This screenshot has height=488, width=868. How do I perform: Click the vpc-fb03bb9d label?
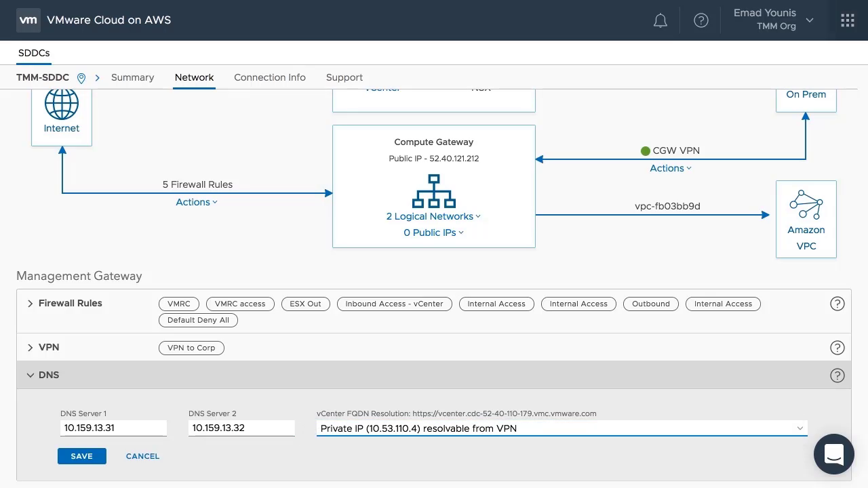coord(667,206)
